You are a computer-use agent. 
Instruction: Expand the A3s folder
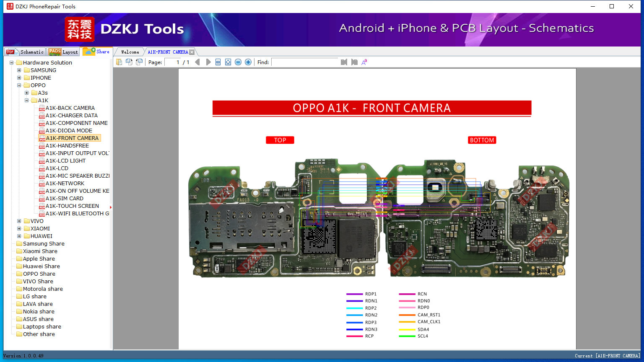(27, 93)
